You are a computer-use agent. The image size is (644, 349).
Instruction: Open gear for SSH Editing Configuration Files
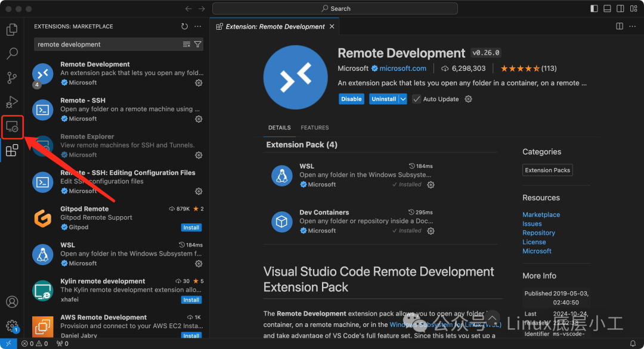tap(199, 191)
